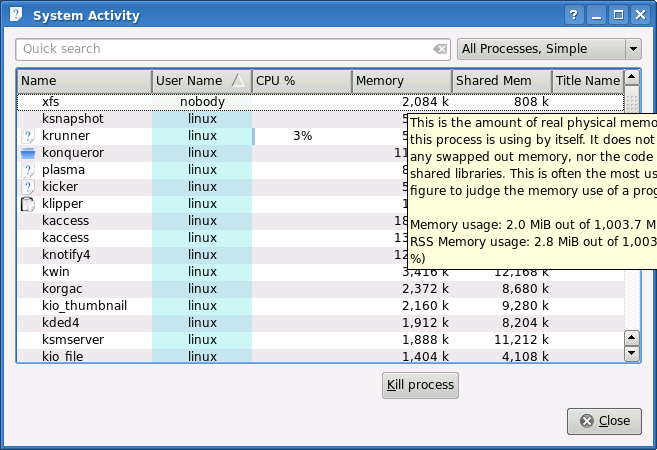Screen dimensions: 657x450
Task: Click the krunner process icon
Action: tap(28, 136)
